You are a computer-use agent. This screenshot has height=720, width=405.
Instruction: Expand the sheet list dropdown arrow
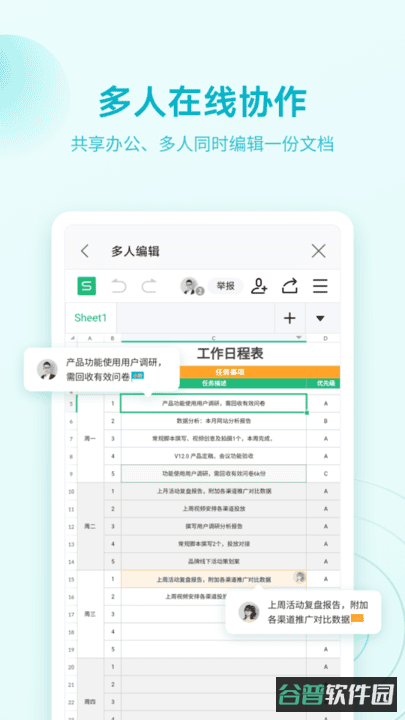321,318
